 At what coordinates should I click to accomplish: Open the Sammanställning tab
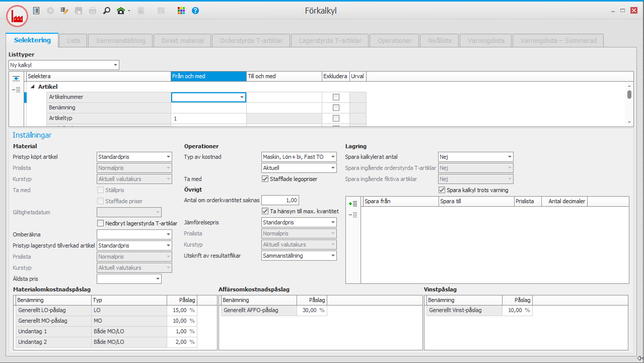click(121, 40)
